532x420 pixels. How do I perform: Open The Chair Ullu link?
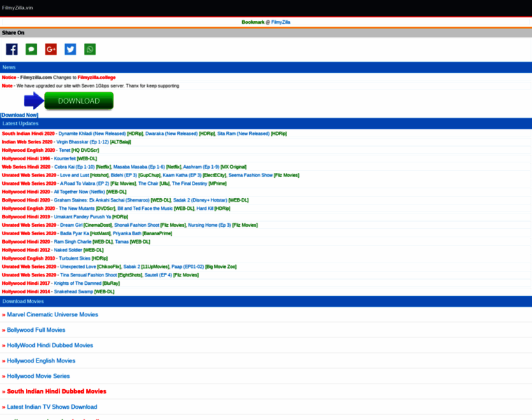148,183
